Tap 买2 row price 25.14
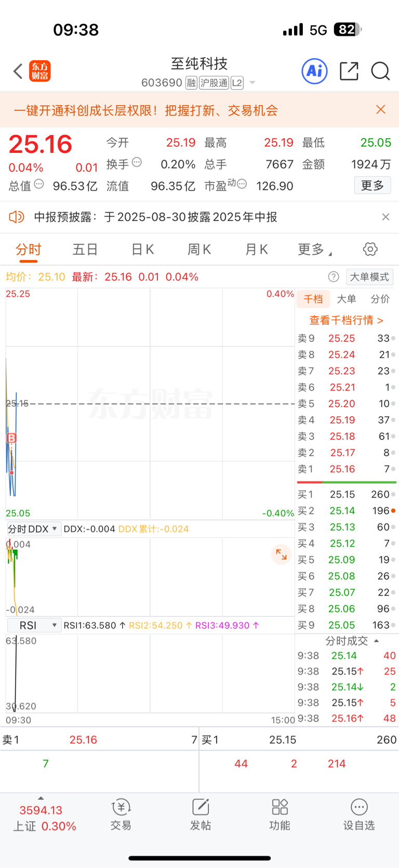 point(342,511)
